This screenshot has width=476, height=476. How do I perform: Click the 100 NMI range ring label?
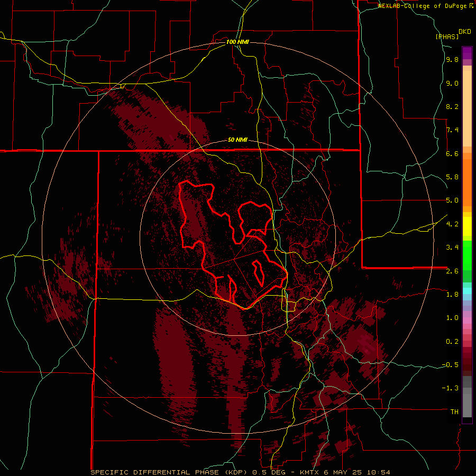tap(237, 42)
